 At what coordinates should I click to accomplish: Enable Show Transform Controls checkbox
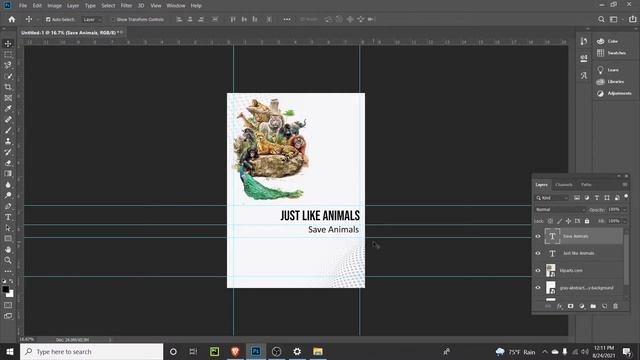click(x=113, y=19)
